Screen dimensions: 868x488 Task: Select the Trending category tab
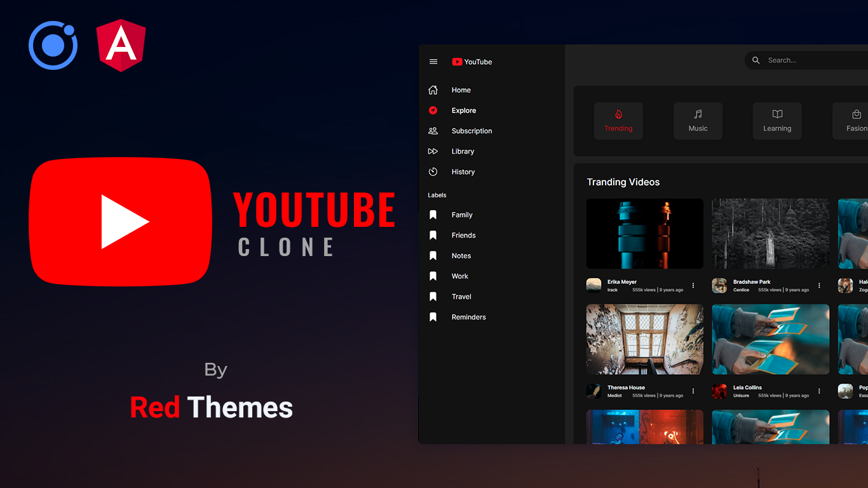point(618,121)
